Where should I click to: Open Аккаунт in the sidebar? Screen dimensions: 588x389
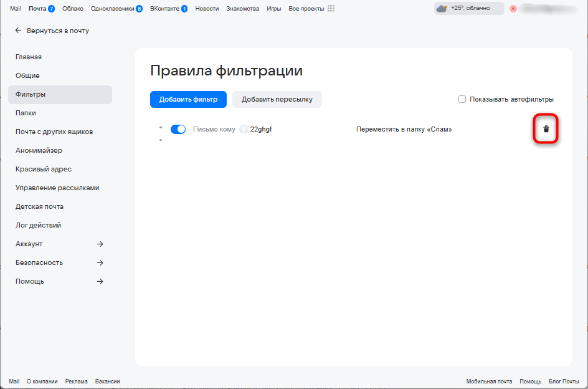[x=29, y=244]
